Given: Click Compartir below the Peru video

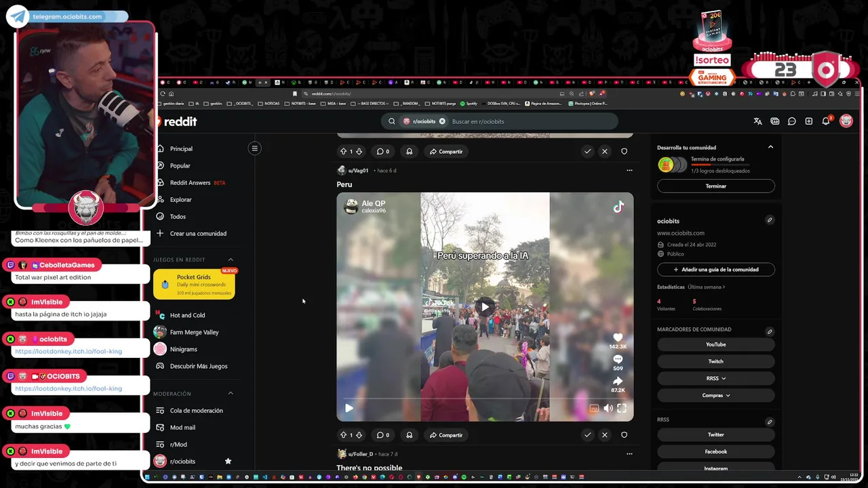Looking at the screenshot, I should point(446,434).
